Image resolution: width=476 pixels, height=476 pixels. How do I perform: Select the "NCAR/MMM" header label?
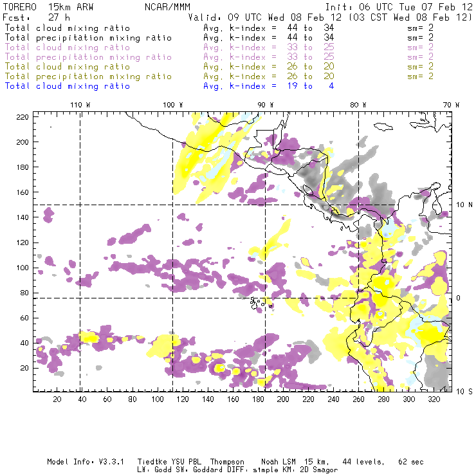pyautogui.click(x=167, y=7)
